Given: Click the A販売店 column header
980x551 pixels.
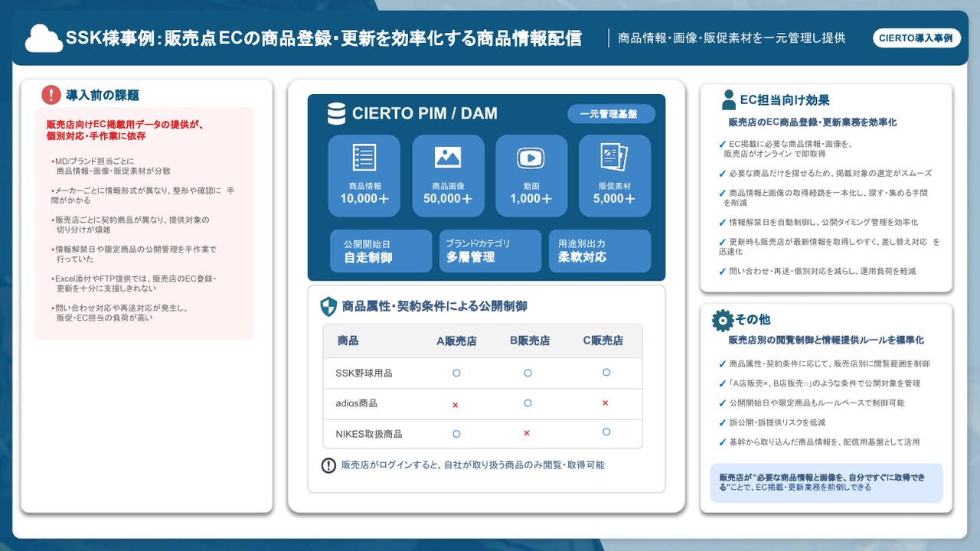Looking at the screenshot, I should tap(456, 341).
